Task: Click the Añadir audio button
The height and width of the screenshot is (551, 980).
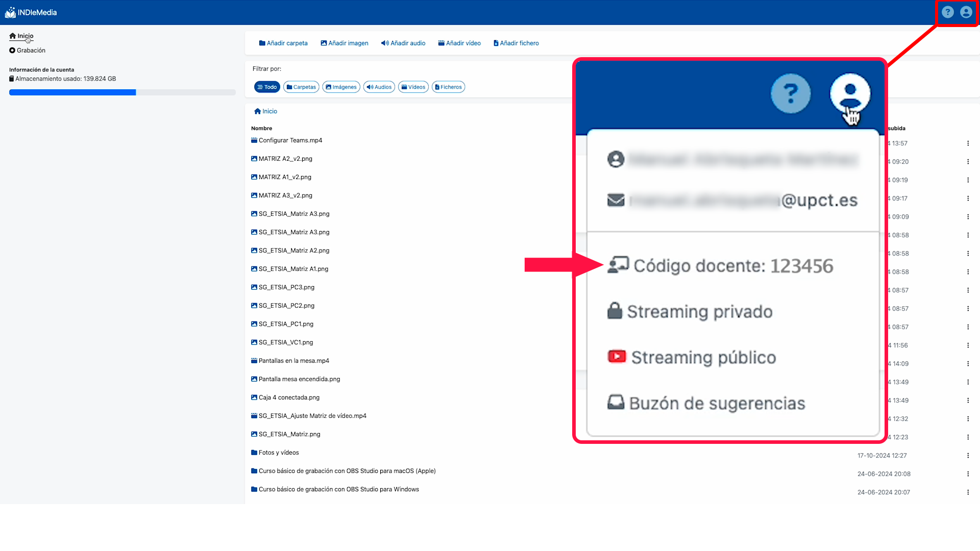Action: pos(403,43)
